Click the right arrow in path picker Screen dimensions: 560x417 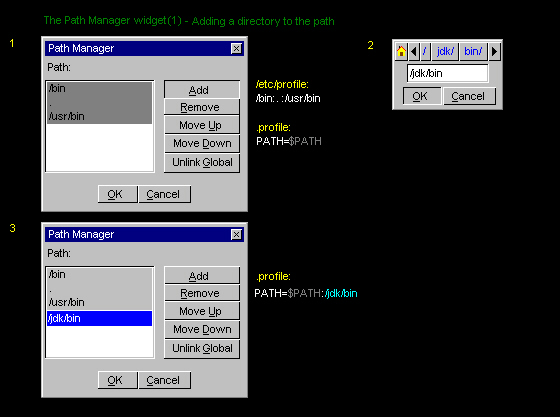click(x=494, y=51)
